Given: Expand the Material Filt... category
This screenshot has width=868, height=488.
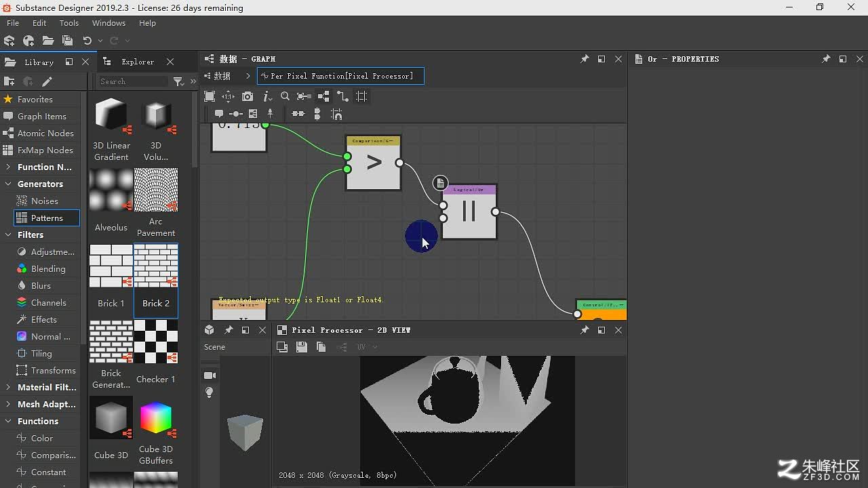Looking at the screenshot, I should [x=7, y=387].
